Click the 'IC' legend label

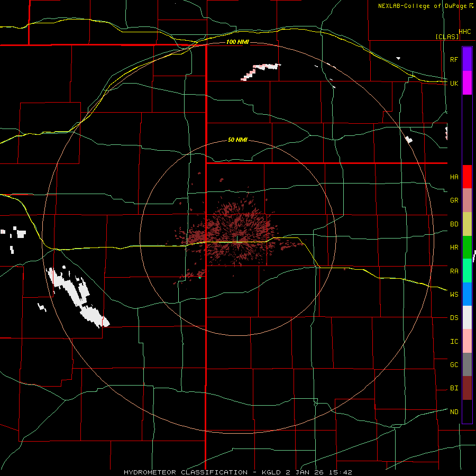pos(454,342)
